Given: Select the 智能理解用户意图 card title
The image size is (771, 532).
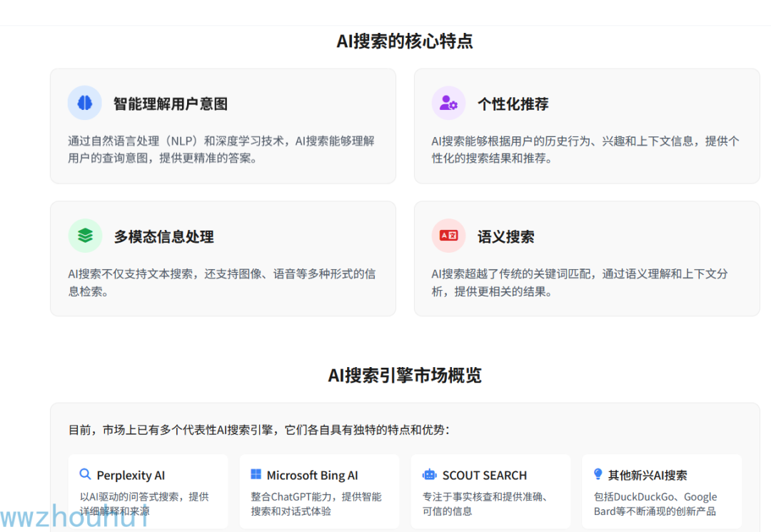Looking at the screenshot, I should tap(170, 104).
